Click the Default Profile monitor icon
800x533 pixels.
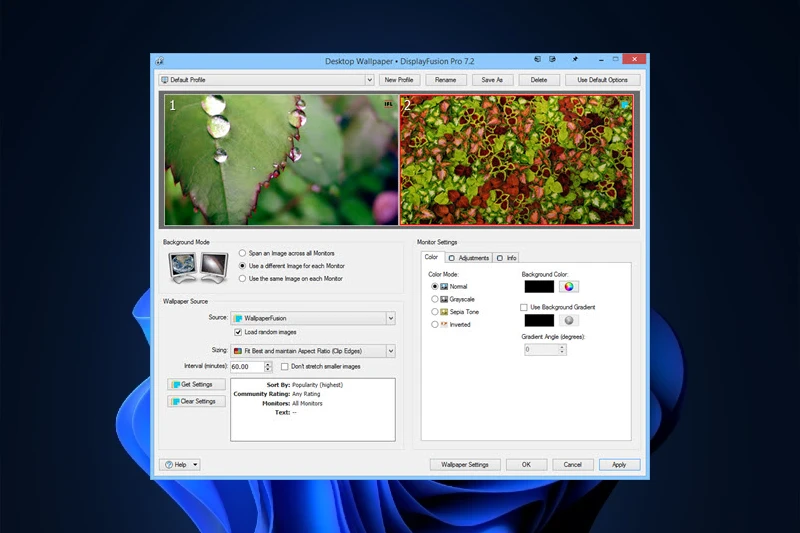[x=164, y=80]
